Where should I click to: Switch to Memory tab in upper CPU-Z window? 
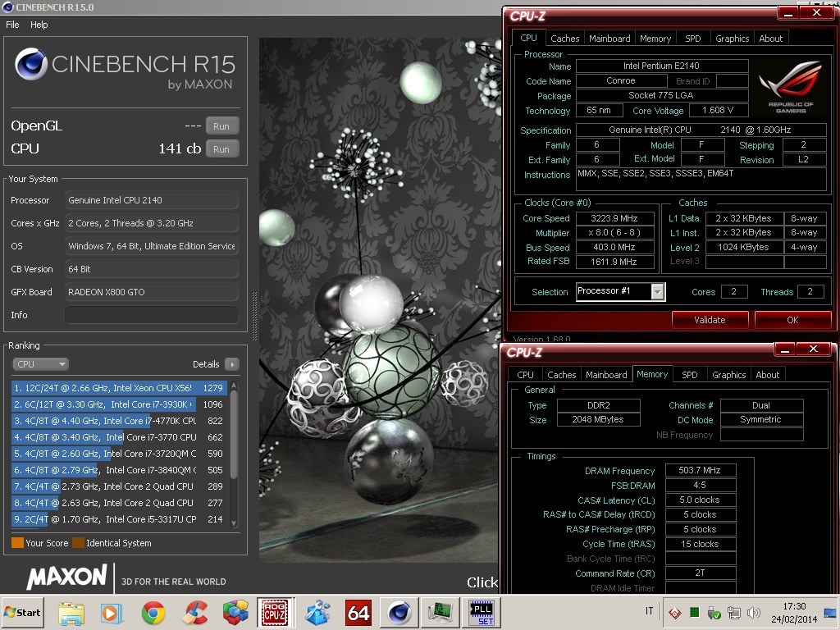tap(655, 39)
